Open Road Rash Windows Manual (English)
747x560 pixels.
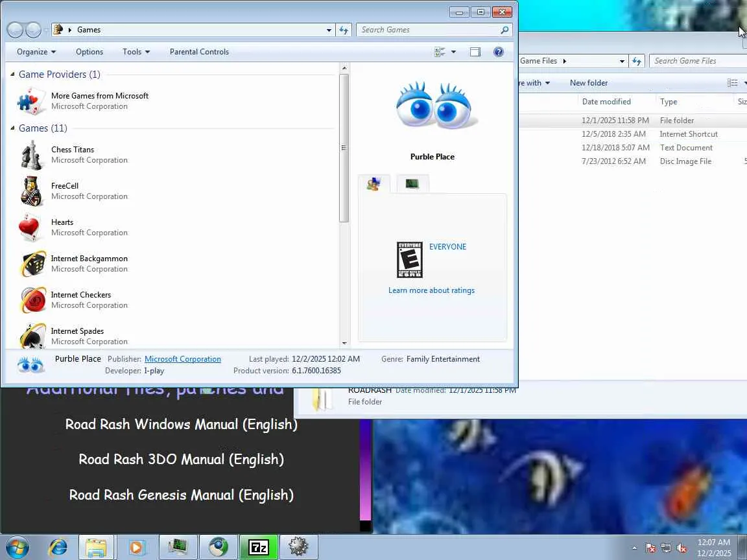coord(181,424)
